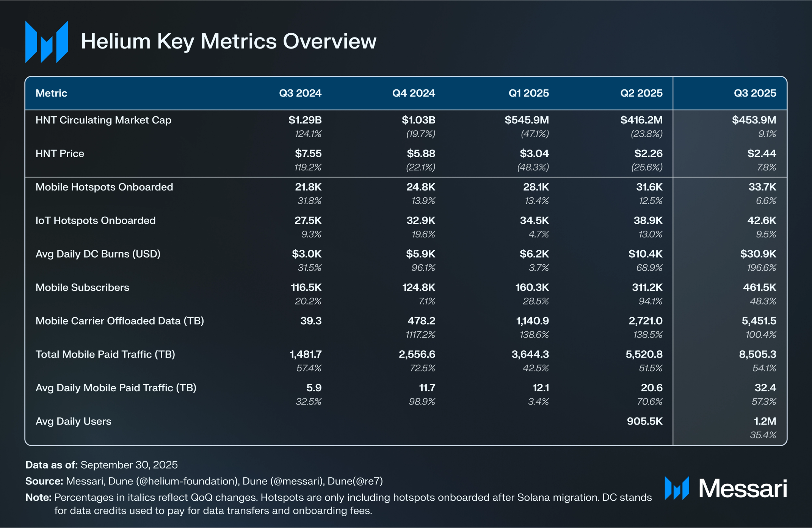Click the Mobile Subscribers row label
812x528 pixels.
(82, 287)
